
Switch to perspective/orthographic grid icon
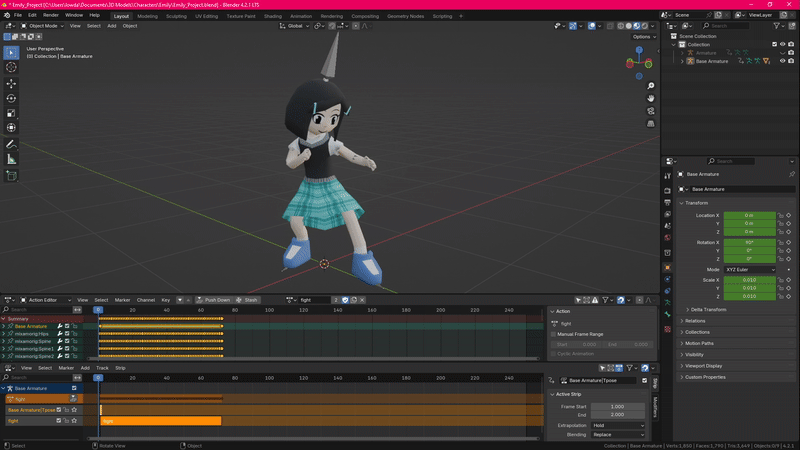[x=650, y=125]
